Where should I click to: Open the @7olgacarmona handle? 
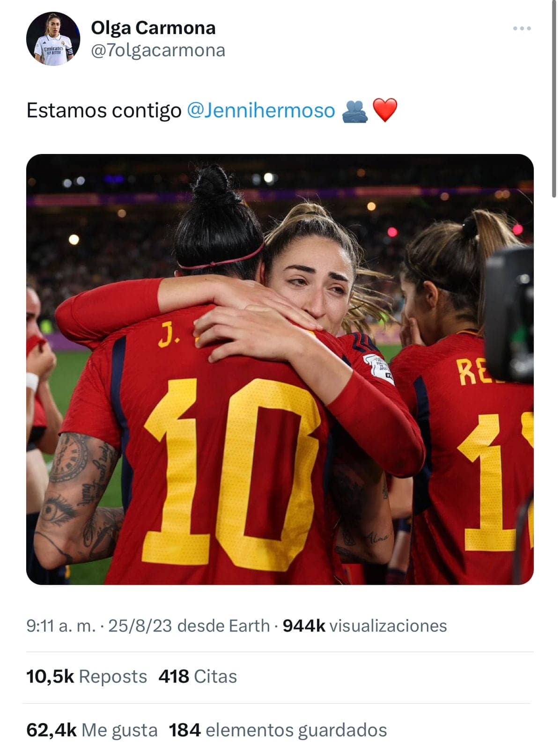click(x=158, y=51)
